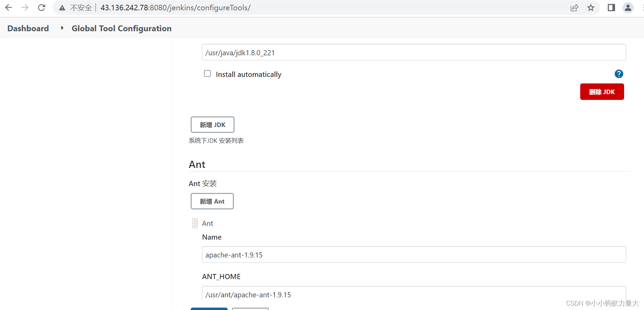The width and height of the screenshot is (644, 310).
Task: Open the browser profile avatar icon
Action: [628, 8]
